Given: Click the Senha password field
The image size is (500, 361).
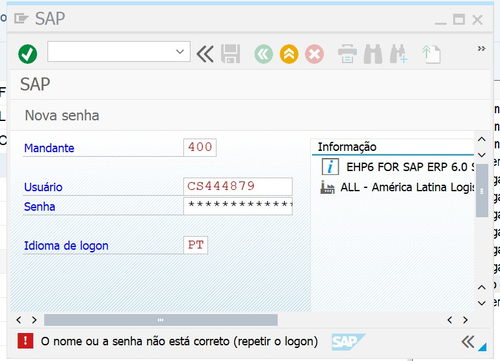Looking at the screenshot, I should tap(238, 206).
